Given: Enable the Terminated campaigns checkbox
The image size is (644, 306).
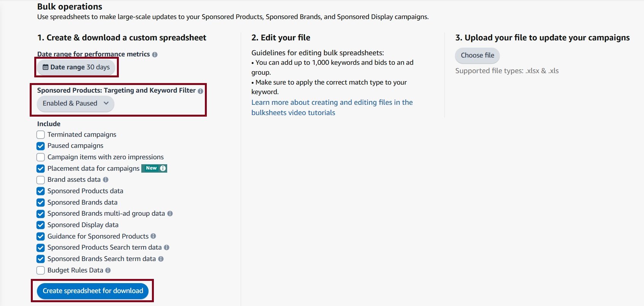Looking at the screenshot, I should tap(40, 135).
